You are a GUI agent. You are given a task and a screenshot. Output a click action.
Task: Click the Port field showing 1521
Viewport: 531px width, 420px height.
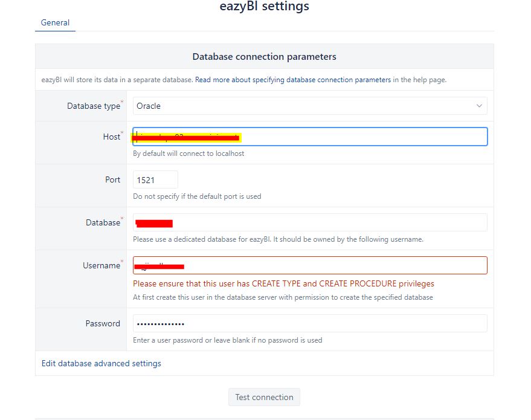pos(155,180)
